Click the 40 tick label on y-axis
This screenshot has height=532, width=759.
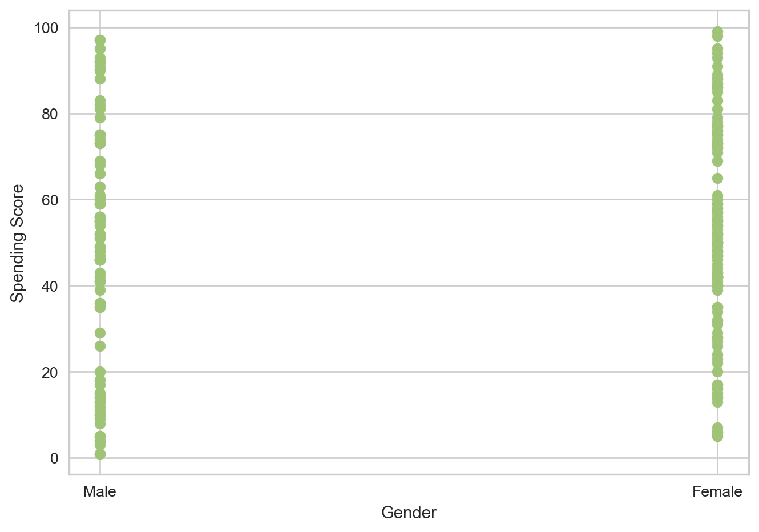51,286
